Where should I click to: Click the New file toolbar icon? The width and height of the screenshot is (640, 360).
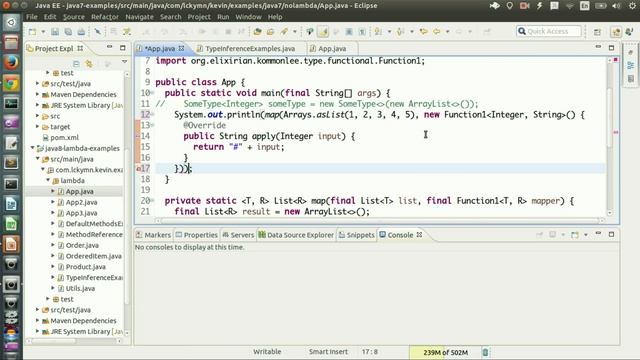click(x=33, y=31)
